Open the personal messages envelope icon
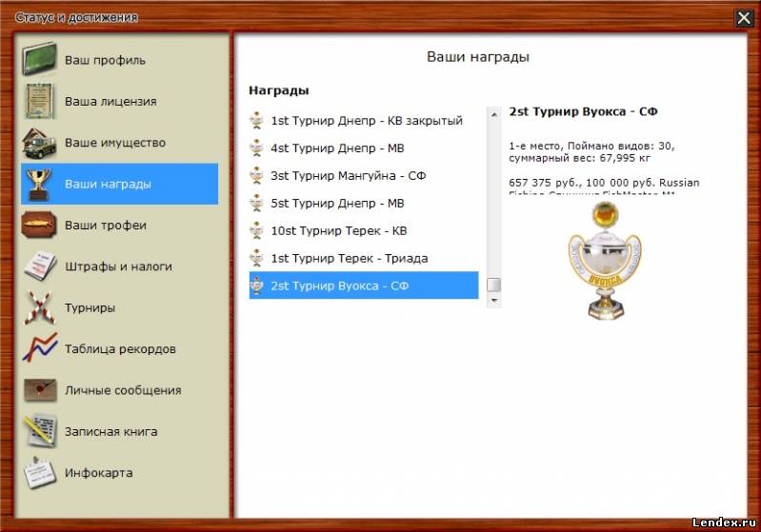Screen dimensions: 761x532 [x=40, y=390]
